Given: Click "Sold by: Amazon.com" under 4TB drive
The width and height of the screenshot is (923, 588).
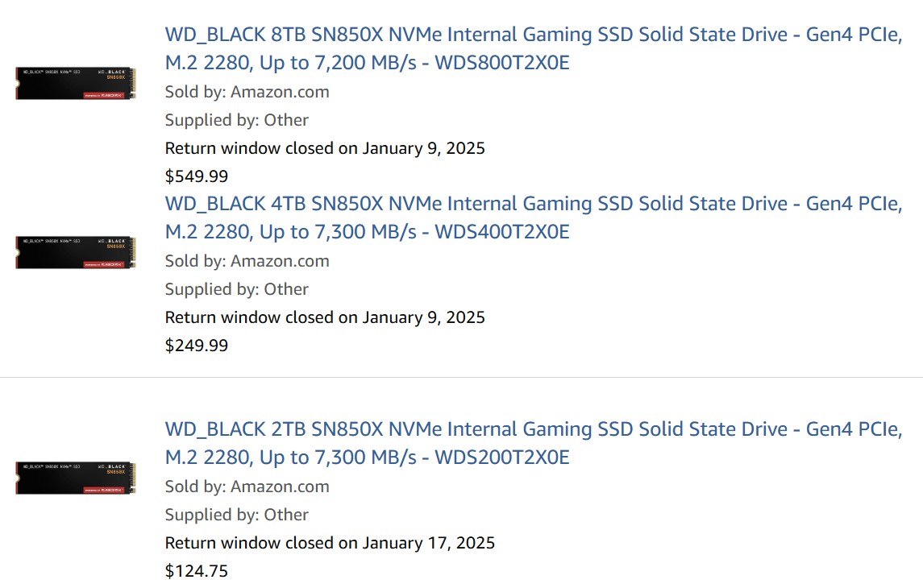Looking at the screenshot, I should [x=247, y=261].
